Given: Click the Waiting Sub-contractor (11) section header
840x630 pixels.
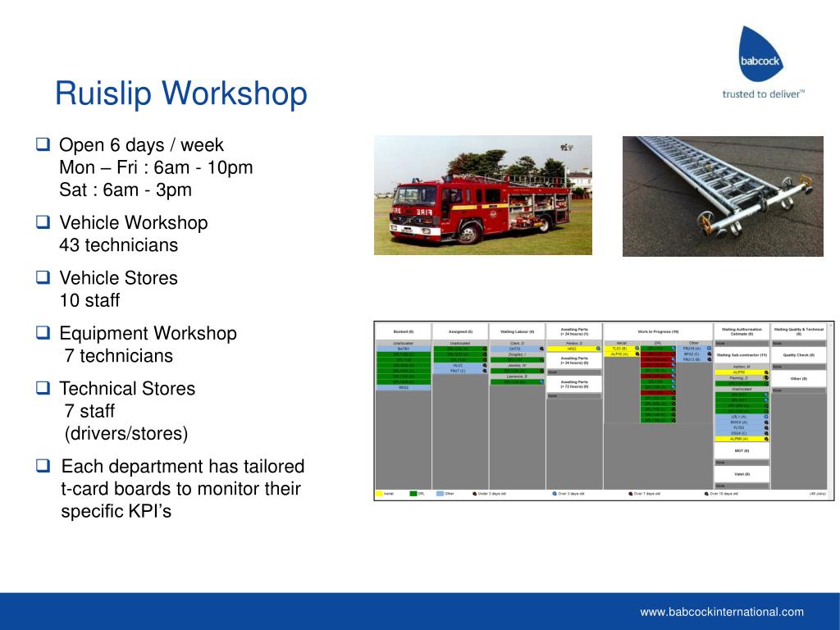Looking at the screenshot, I should click(742, 355).
